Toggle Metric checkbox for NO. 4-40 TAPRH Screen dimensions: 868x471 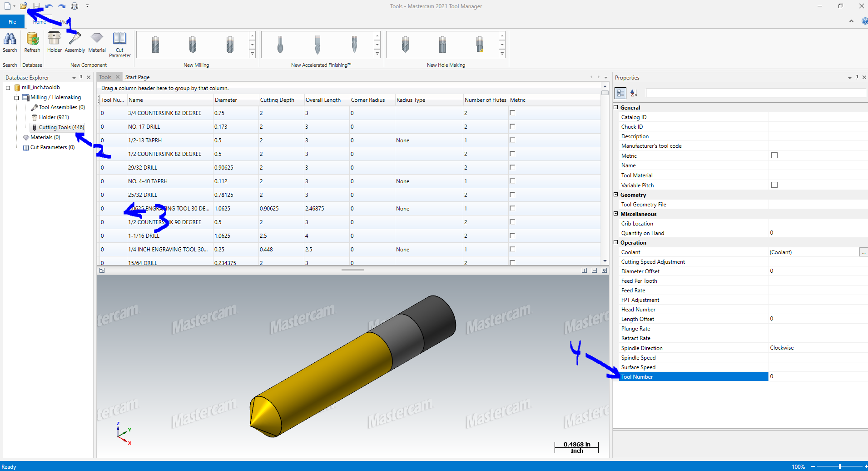[512, 181]
